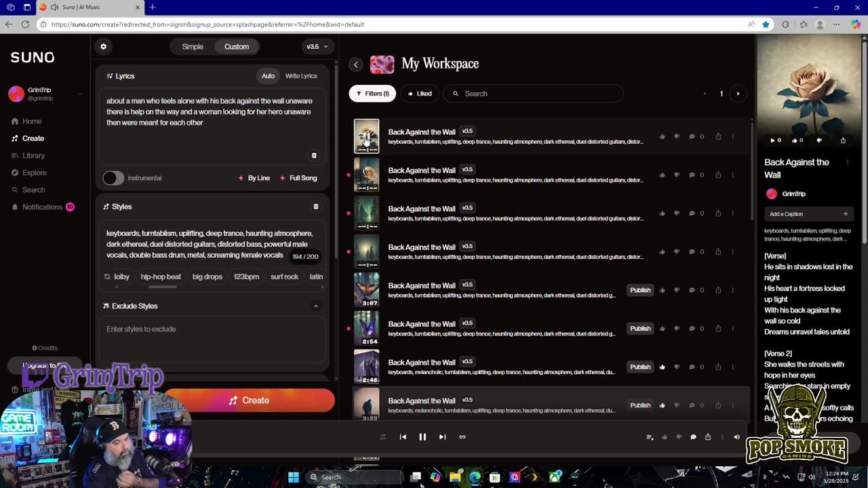
Task: Share the song from the right detail panel
Action: coord(843,140)
